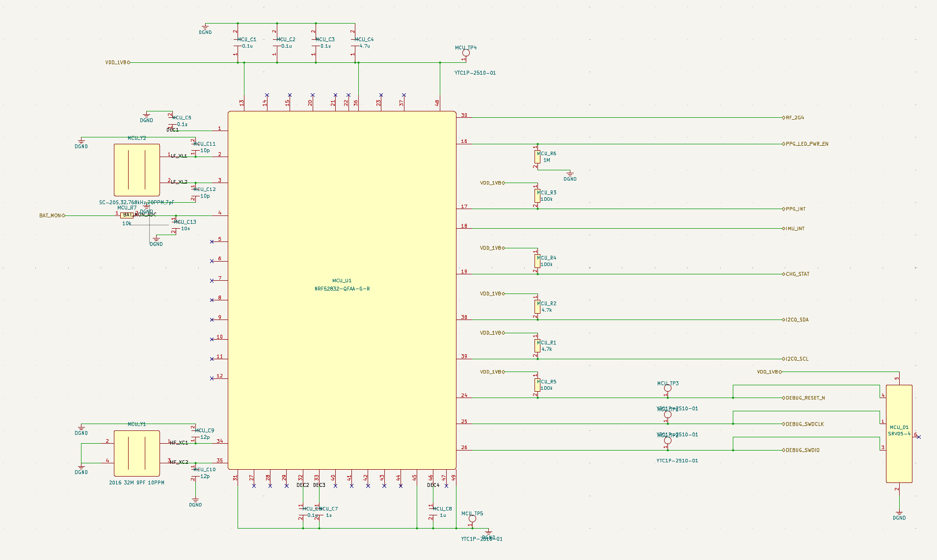Select the MCU_R6 1M resistor symbol
Image resolution: width=937 pixels, height=560 pixels.
(537, 157)
